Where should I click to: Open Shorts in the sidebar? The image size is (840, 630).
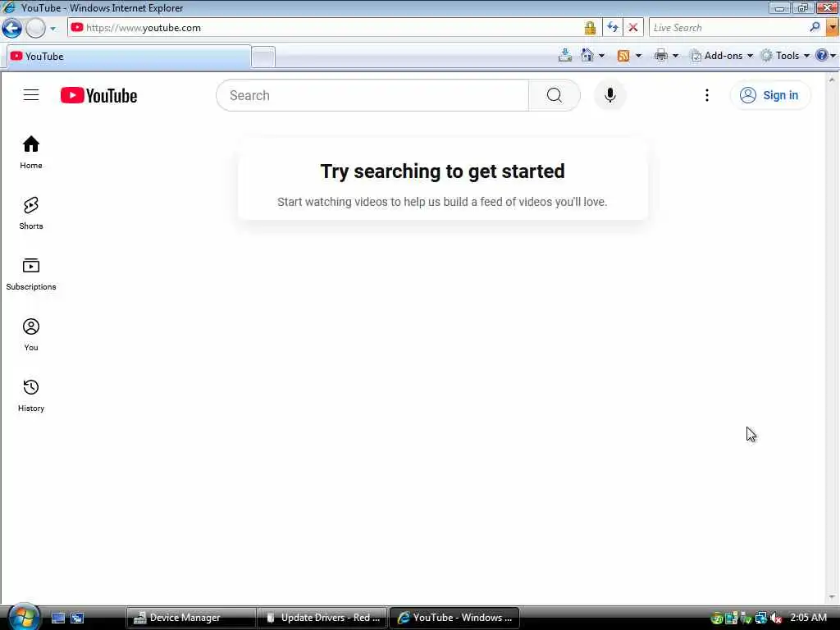(x=31, y=213)
